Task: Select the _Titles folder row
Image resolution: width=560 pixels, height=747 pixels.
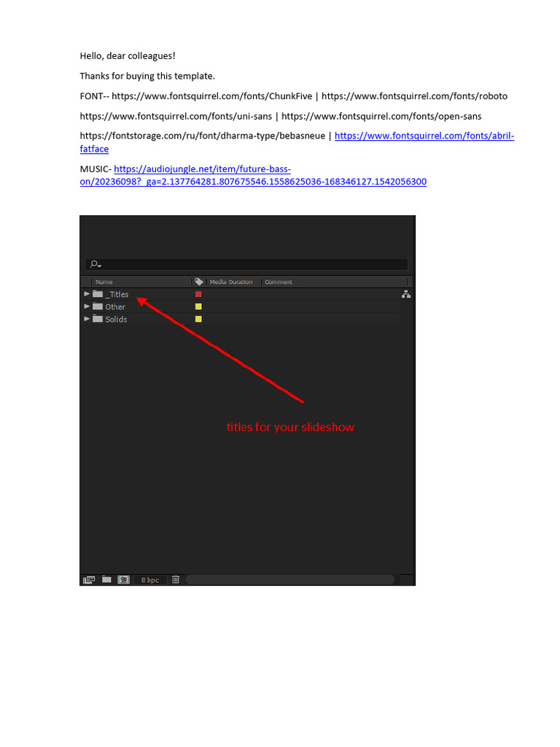Action: tap(241, 295)
